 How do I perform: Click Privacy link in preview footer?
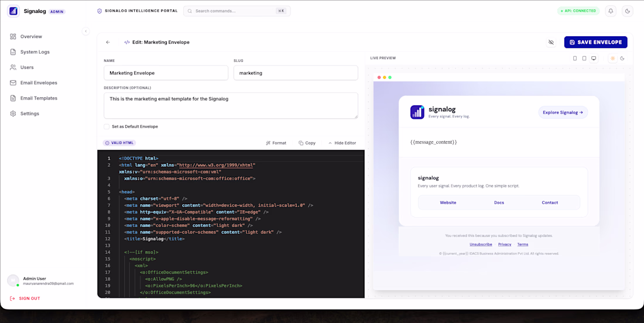(x=504, y=244)
